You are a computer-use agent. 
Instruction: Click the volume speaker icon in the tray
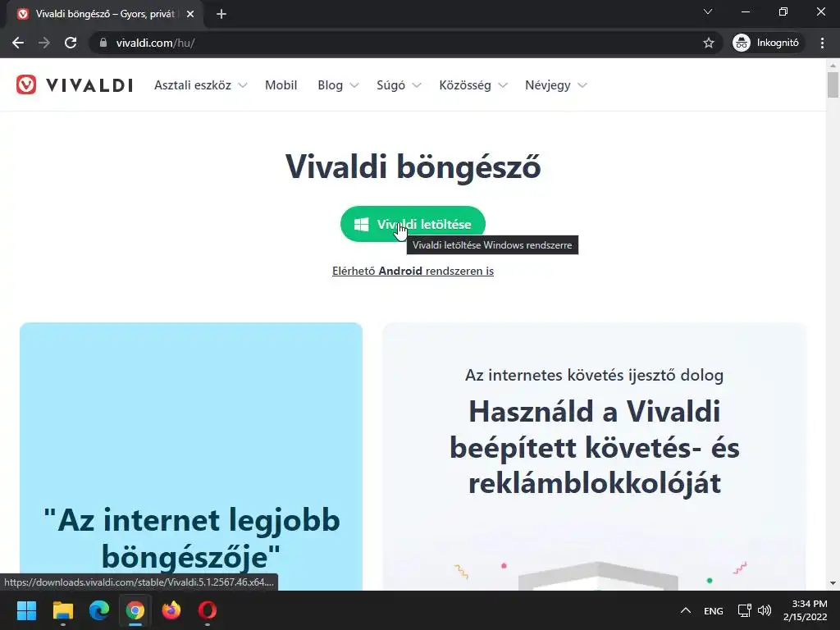coord(765,610)
